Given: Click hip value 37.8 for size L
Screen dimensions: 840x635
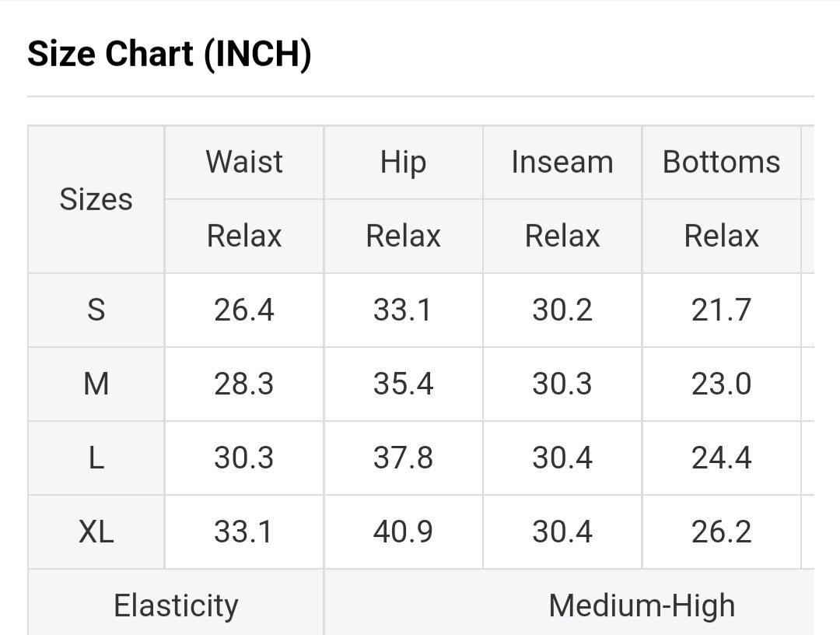Looking at the screenshot, I should coord(403,458).
